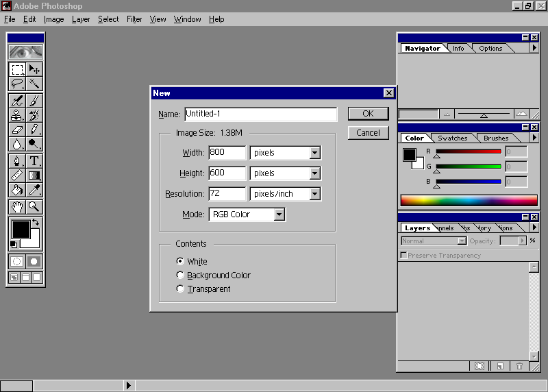Click the Navigator zoom out icon
Image resolution: width=548 pixels, height=392 pixels.
pyautogui.click(x=447, y=114)
